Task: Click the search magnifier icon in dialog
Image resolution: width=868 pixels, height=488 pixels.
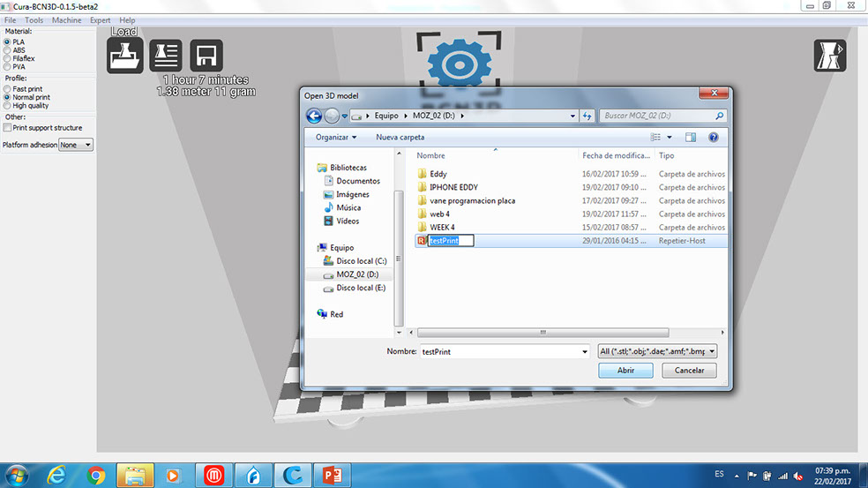Action: coord(719,116)
